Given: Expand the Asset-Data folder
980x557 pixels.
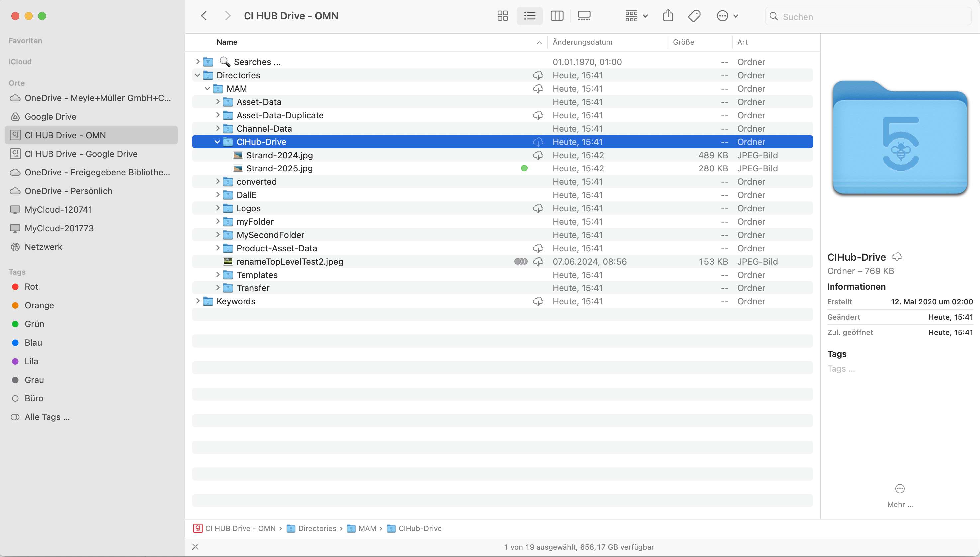Looking at the screenshot, I should tap(218, 102).
